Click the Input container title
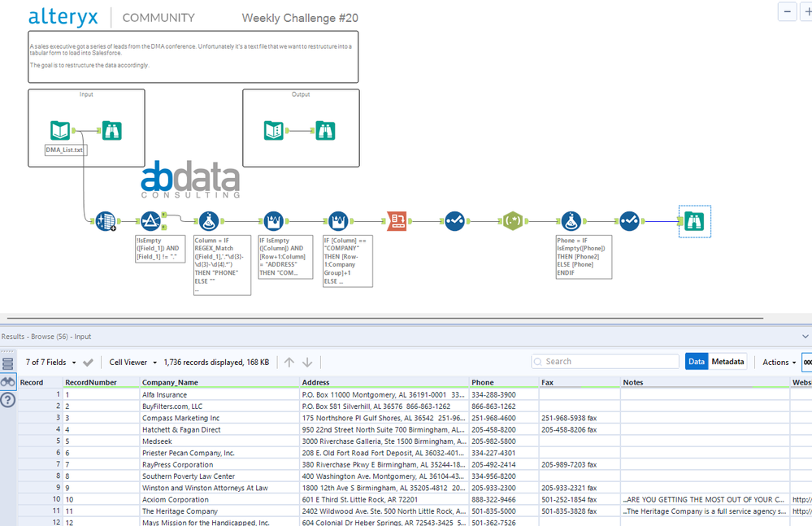This screenshot has width=812, height=526. (x=86, y=94)
